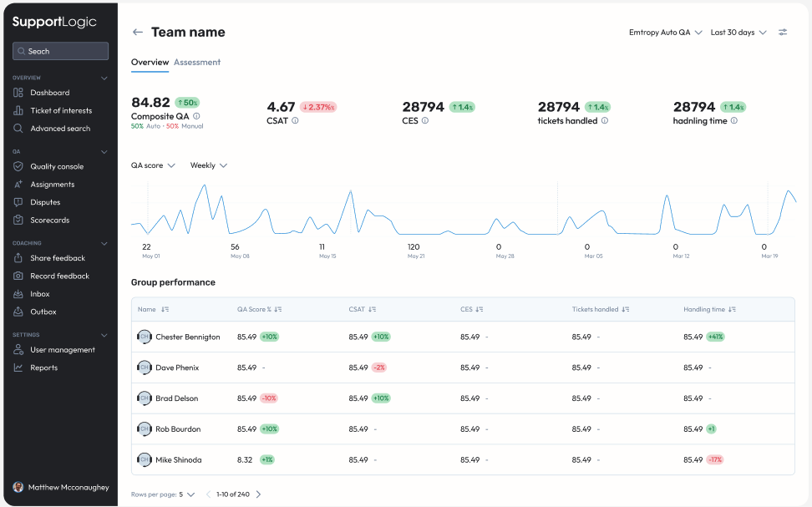812x507 pixels.
Task: Click the Reports chart icon
Action: coord(18,368)
